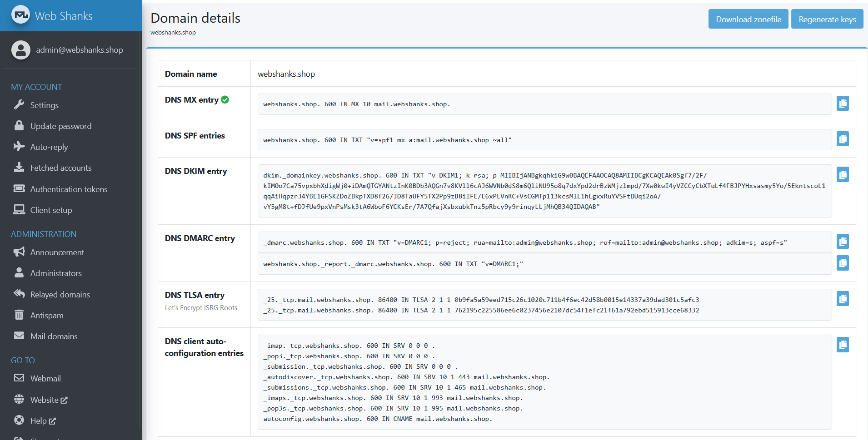This screenshot has height=440, width=868.
Task: Copy the client auto-configuration entries
Action: pos(843,345)
